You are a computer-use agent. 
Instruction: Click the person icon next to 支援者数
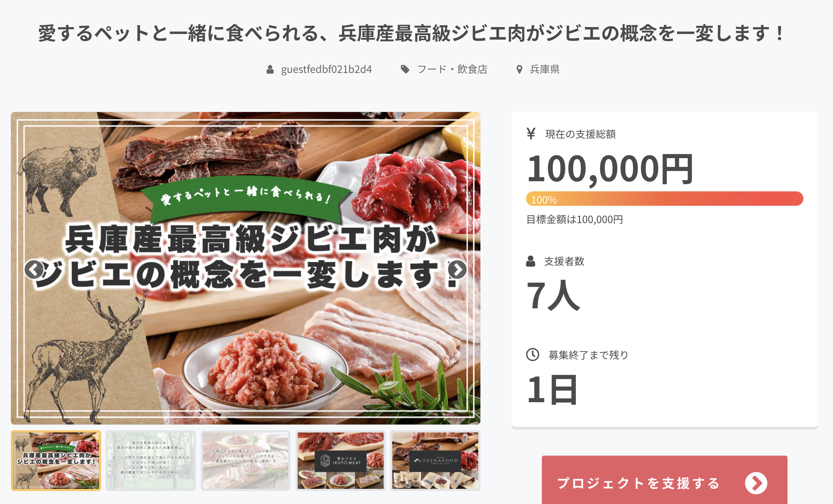(x=531, y=261)
